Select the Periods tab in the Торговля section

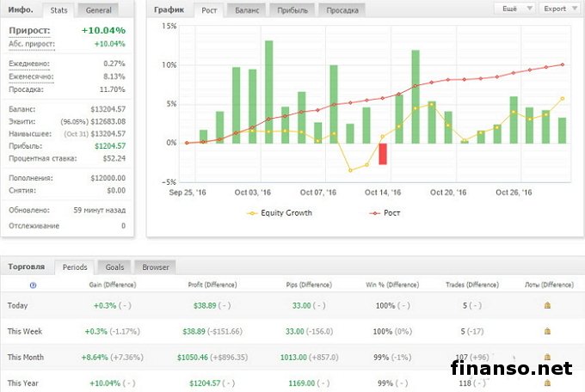[x=74, y=266]
